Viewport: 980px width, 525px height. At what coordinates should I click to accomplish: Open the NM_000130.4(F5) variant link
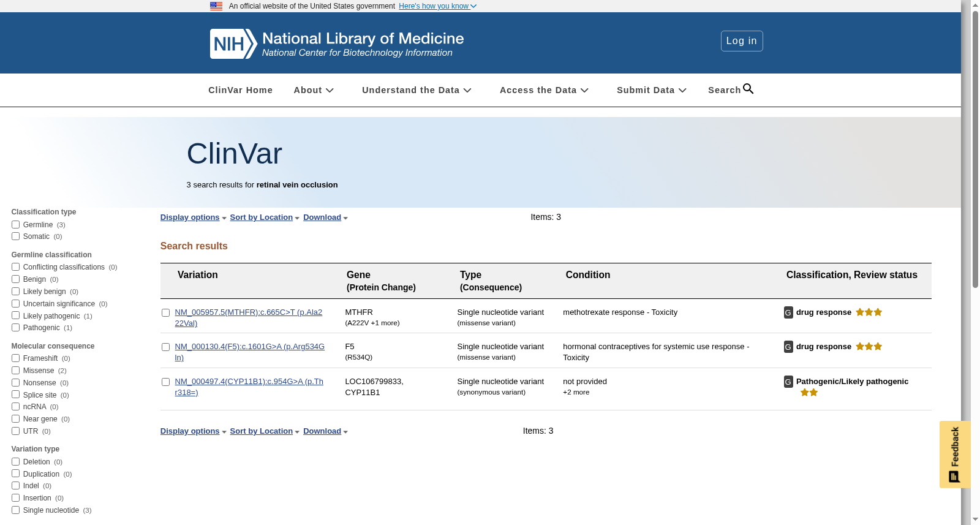tap(249, 352)
